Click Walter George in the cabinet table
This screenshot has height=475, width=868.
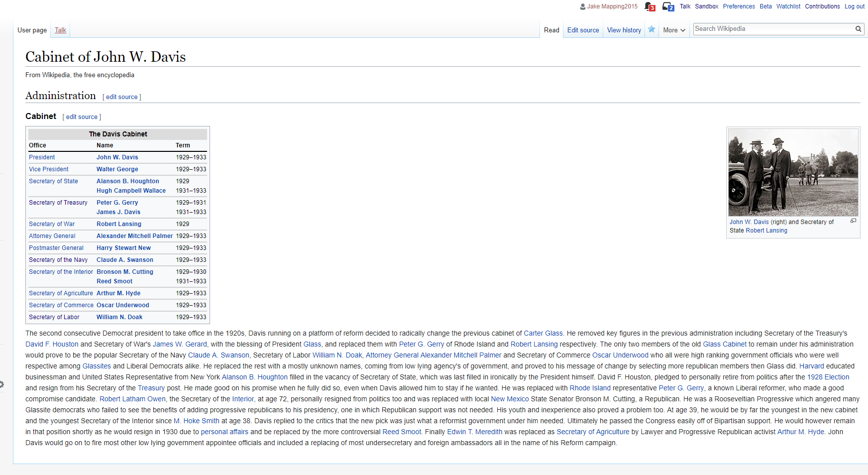(x=117, y=169)
